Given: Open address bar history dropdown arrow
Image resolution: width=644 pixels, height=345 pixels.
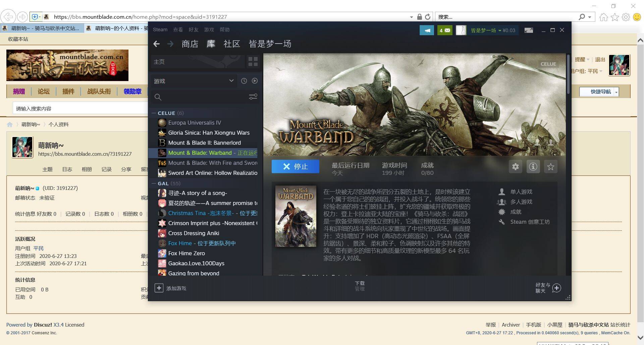Looking at the screenshot, I should (412, 17).
